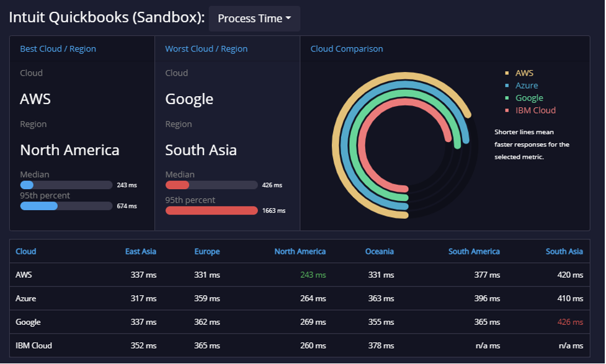Click the red IBM Cloud arc in chart
606x364 pixels.
point(362,146)
